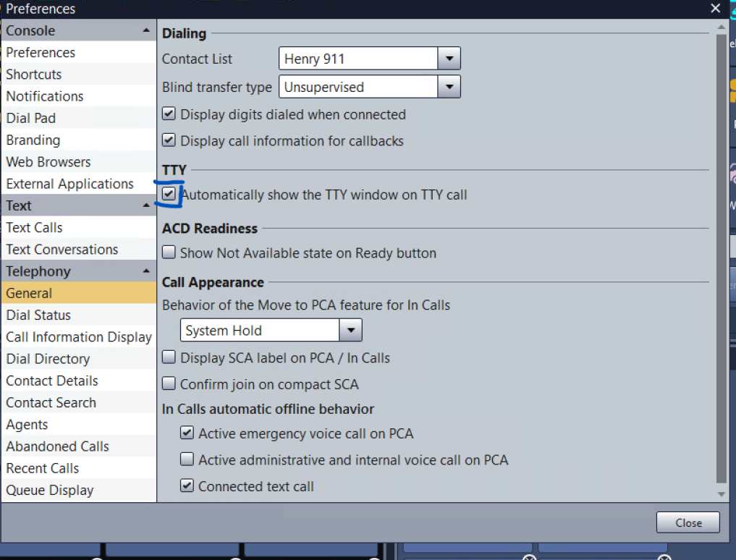This screenshot has height=560, width=736.
Task: Click the System Hold combo field
Action: (x=260, y=330)
